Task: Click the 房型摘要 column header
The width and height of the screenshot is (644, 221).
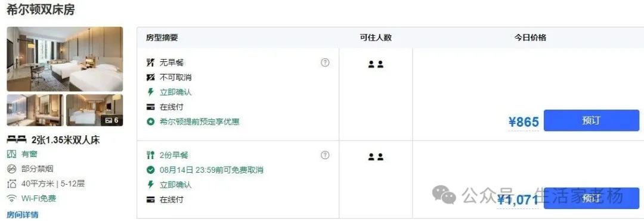Action: coord(162,38)
